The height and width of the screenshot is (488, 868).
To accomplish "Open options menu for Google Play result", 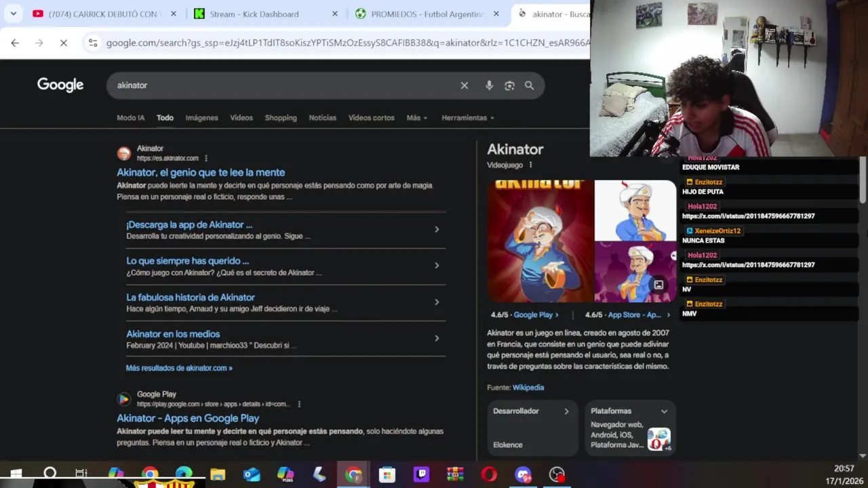I will click(299, 404).
